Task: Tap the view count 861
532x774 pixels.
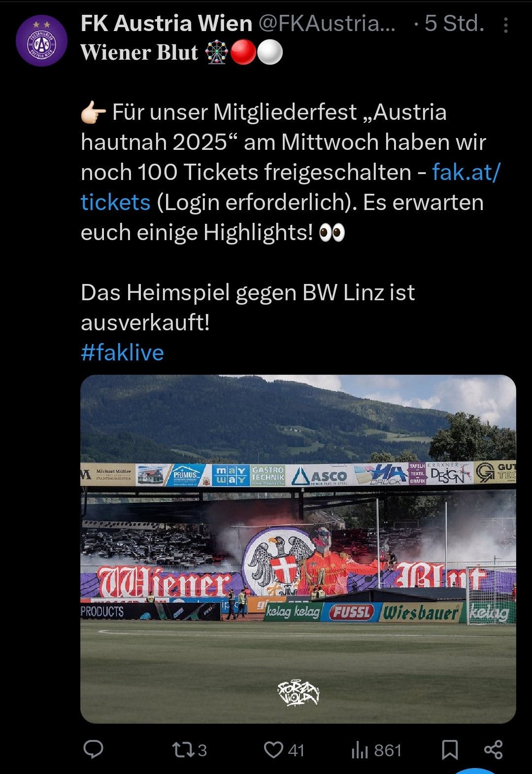Action: click(x=388, y=750)
